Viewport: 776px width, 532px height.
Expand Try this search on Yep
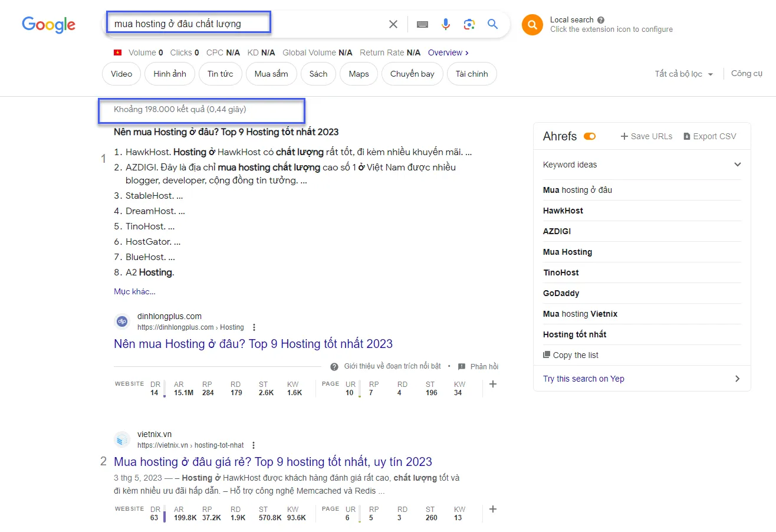click(x=737, y=379)
